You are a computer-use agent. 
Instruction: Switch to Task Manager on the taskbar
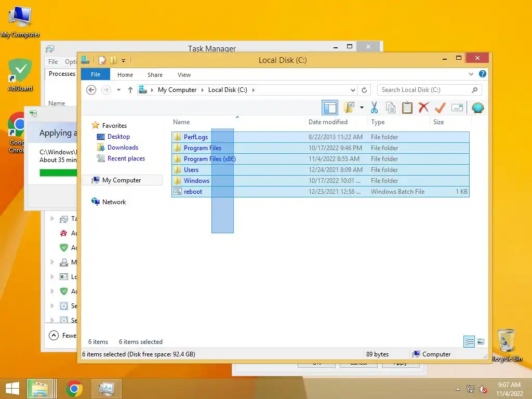(x=106, y=389)
